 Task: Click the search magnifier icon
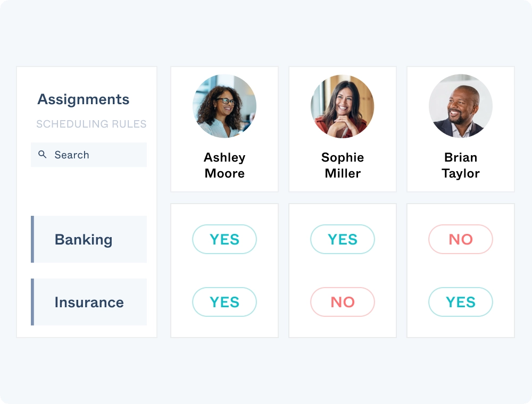tap(43, 154)
